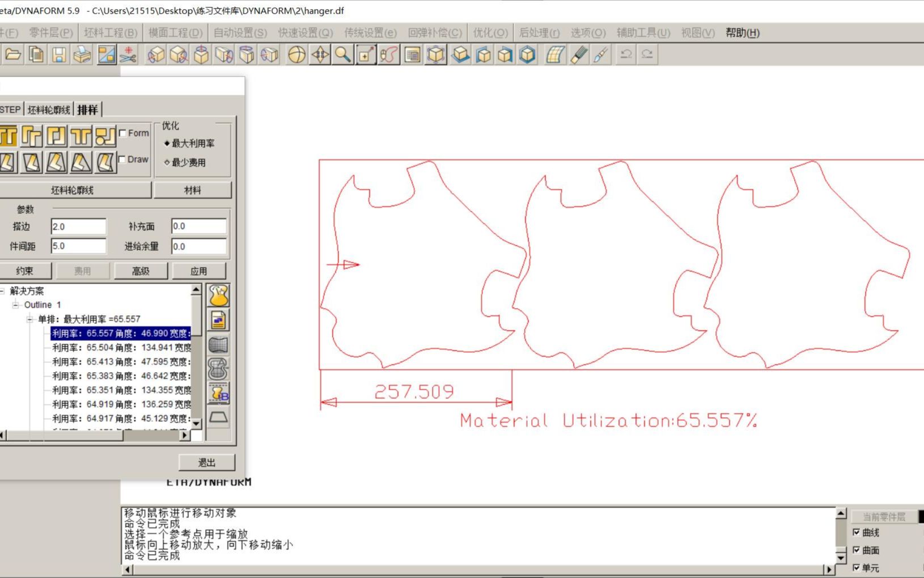Switch to the 坯料轮廓线 tab

[x=48, y=109]
